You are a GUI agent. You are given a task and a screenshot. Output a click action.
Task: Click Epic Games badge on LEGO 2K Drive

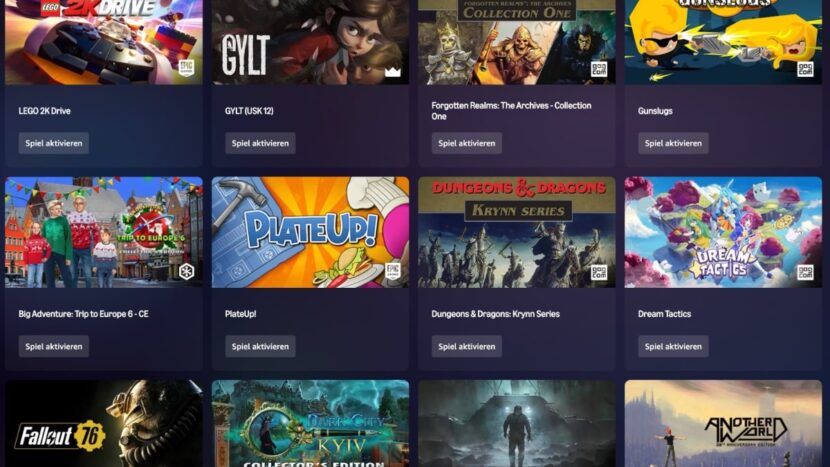click(x=186, y=68)
